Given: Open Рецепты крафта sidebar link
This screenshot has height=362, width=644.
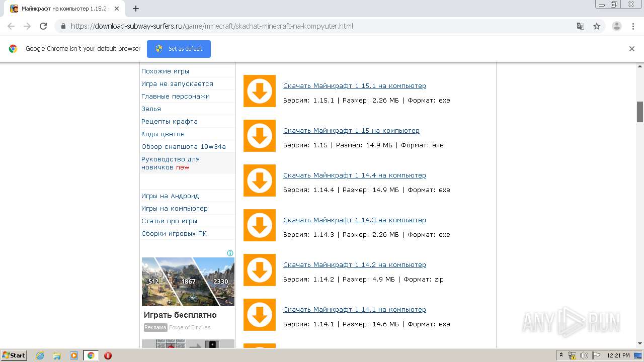Looking at the screenshot, I should 170,121.
